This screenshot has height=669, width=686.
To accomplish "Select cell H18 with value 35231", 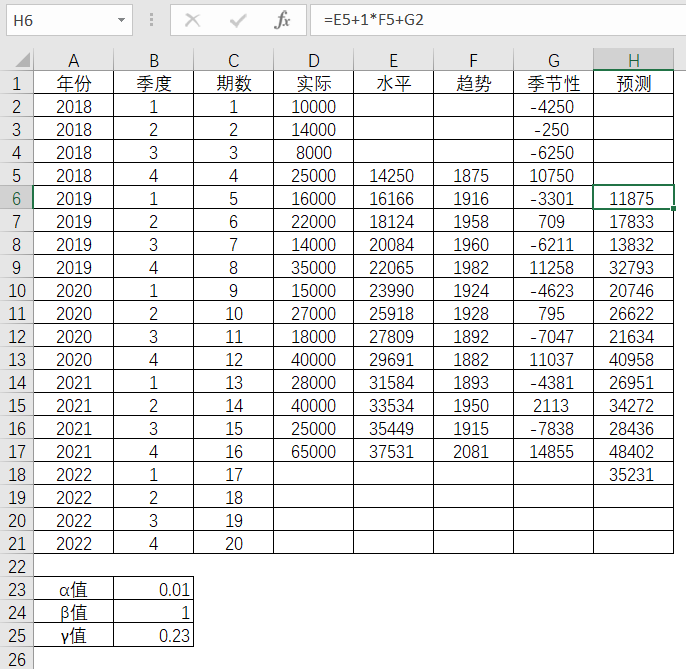I will (633, 474).
